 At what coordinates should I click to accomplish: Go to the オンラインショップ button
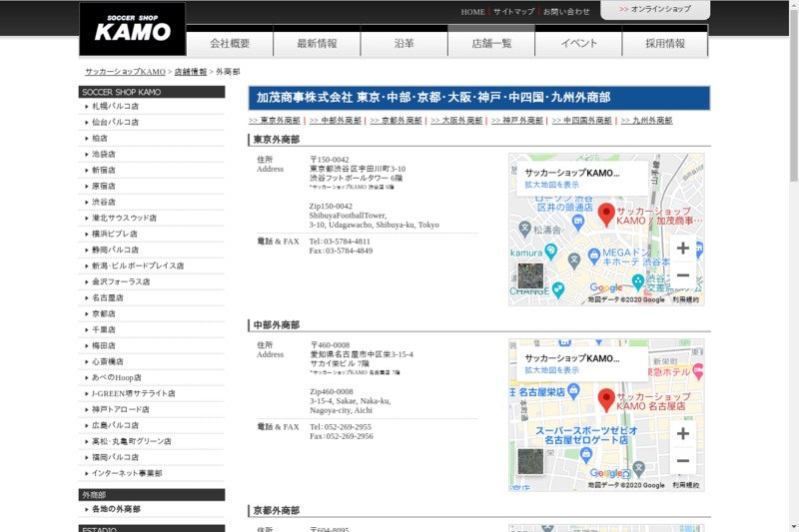tap(655, 9)
